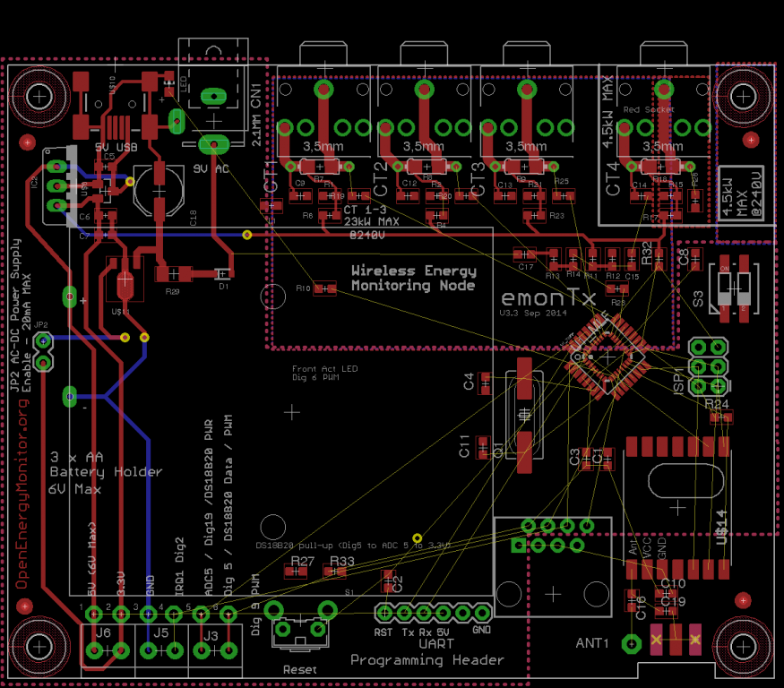Select the green ANT1 antenna pad
Image resolution: width=784 pixels, height=688 pixels.
[x=632, y=644]
